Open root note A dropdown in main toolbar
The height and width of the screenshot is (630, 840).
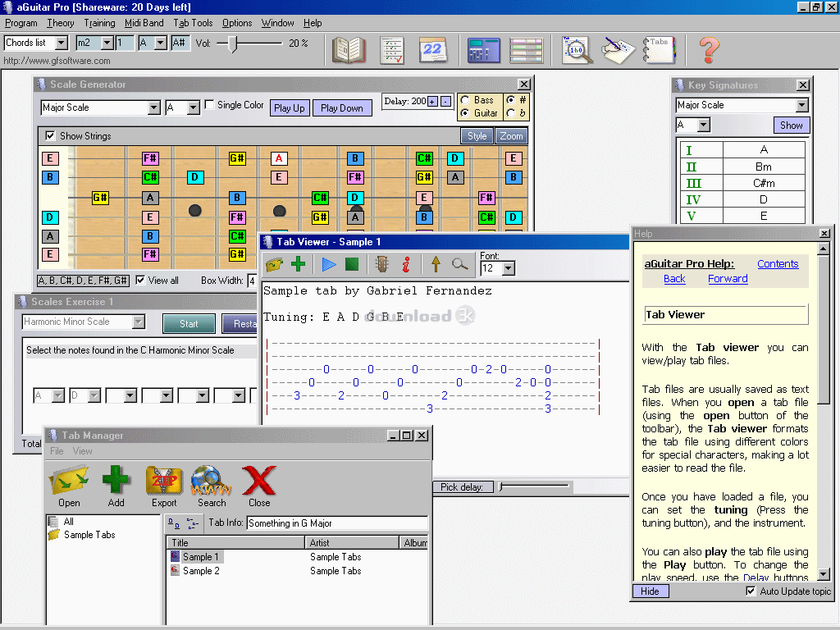pyautogui.click(x=161, y=43)
